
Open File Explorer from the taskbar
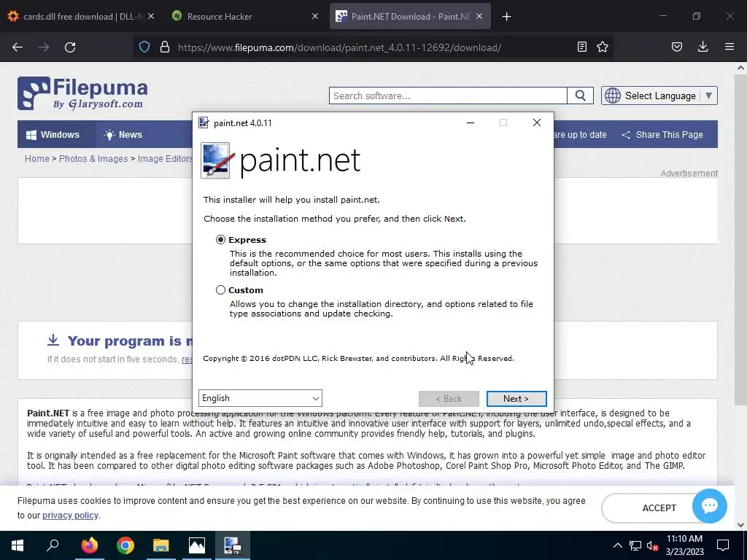pyautogui.click(x=160, y=545)
